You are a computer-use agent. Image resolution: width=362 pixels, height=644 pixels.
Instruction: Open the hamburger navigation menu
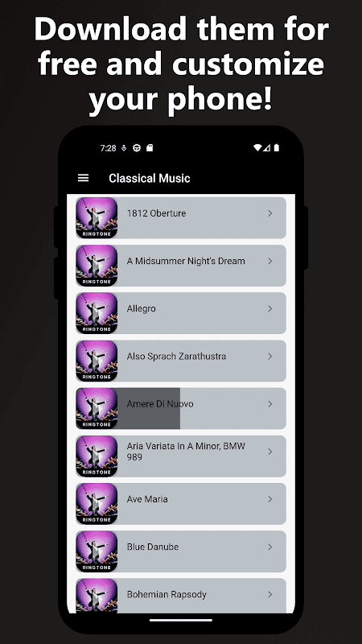[x=84, y=178]
